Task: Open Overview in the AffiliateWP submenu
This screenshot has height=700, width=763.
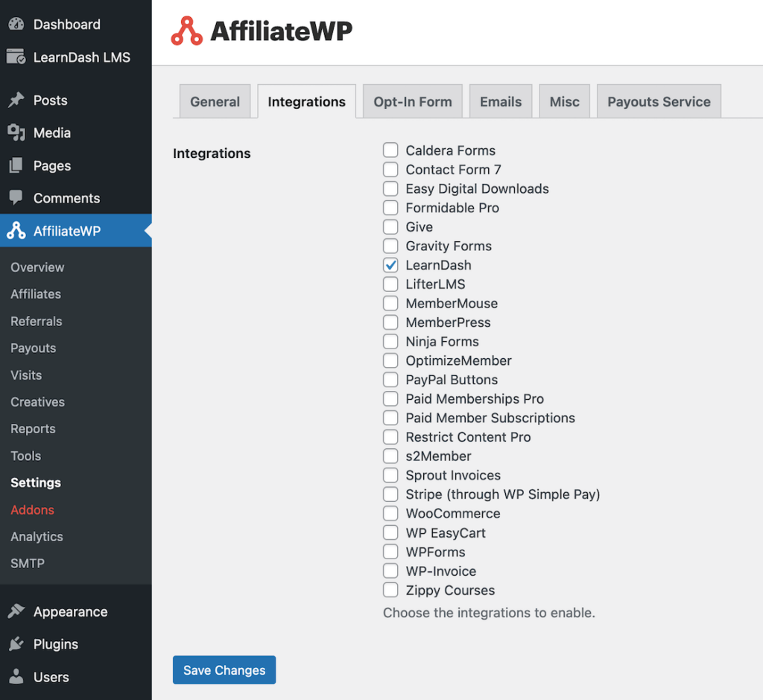Action: click(37, 267)
